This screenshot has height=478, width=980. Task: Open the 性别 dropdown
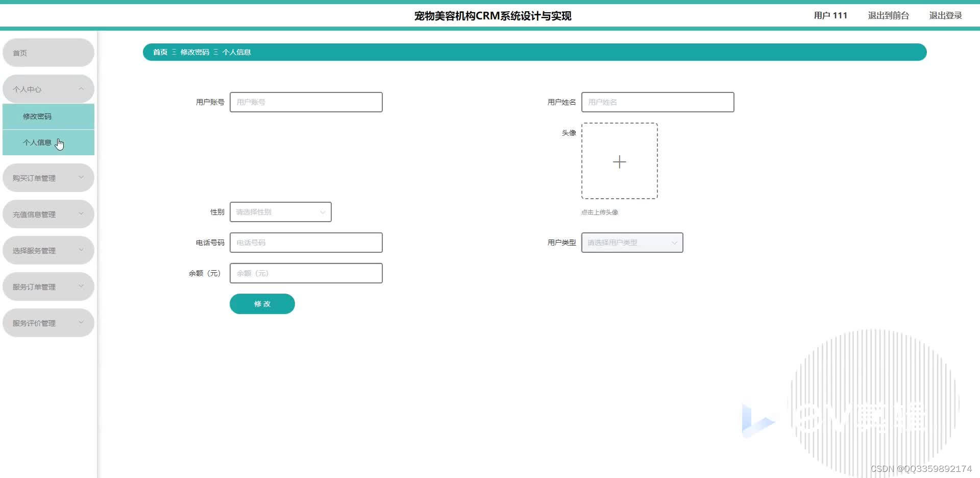[281, 212]
